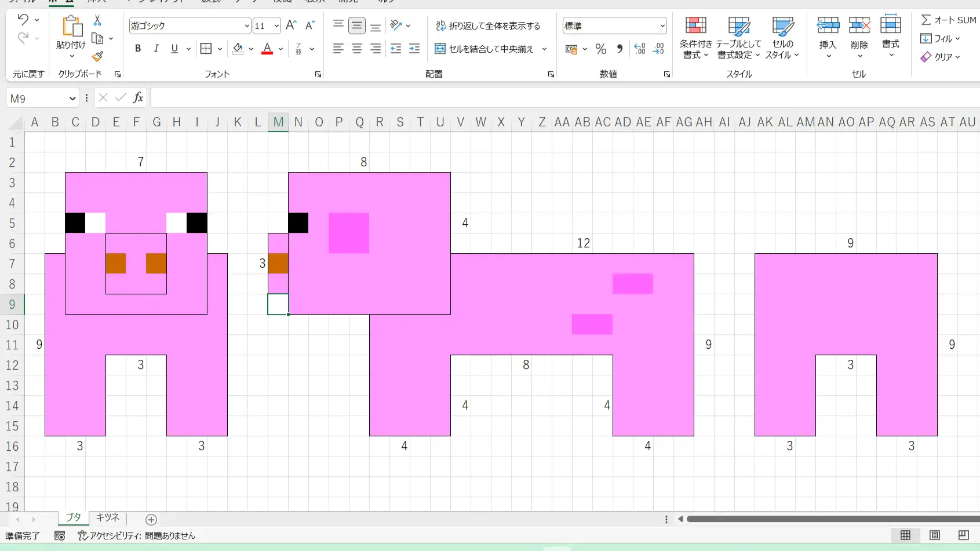Click the Percent Style icon
980x551 pixels.
tap(601, 49)
